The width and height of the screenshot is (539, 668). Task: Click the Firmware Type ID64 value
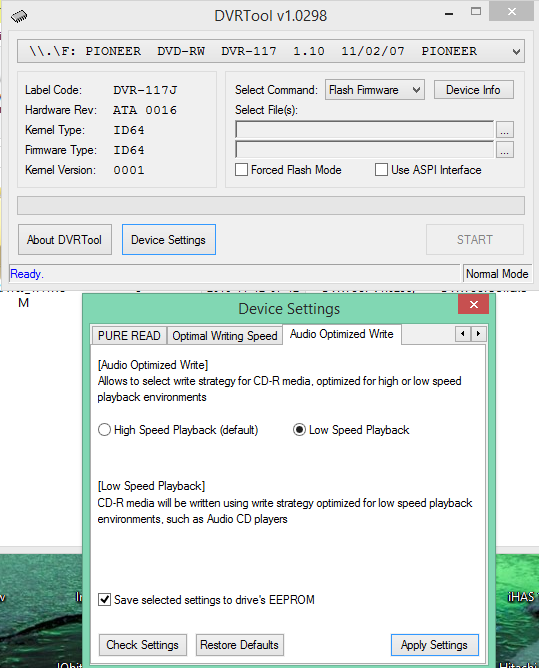(x=129, y=150)
